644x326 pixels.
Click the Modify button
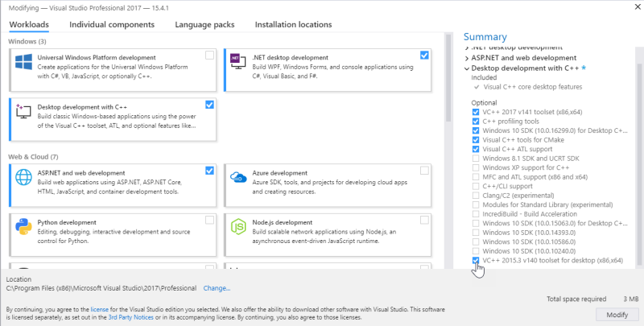616,313
